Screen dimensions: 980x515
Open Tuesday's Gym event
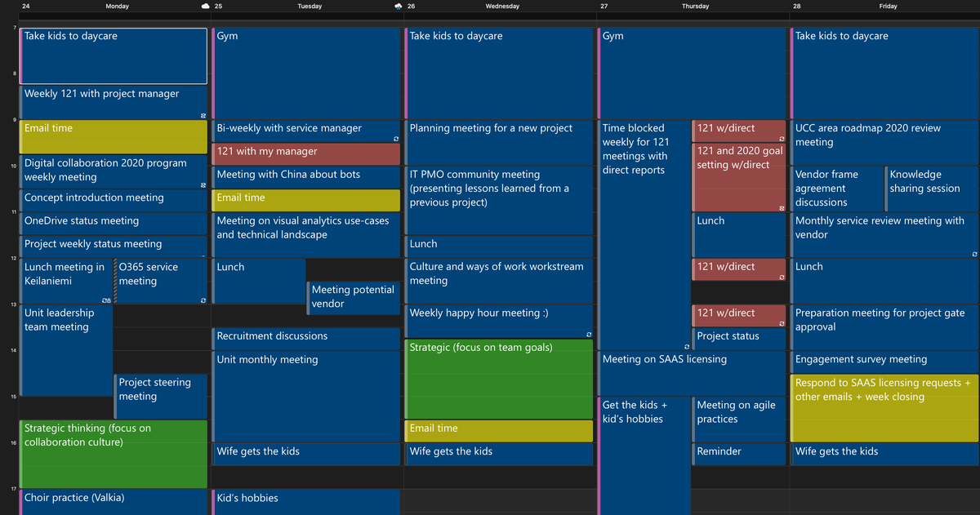(x=306, y=73)
